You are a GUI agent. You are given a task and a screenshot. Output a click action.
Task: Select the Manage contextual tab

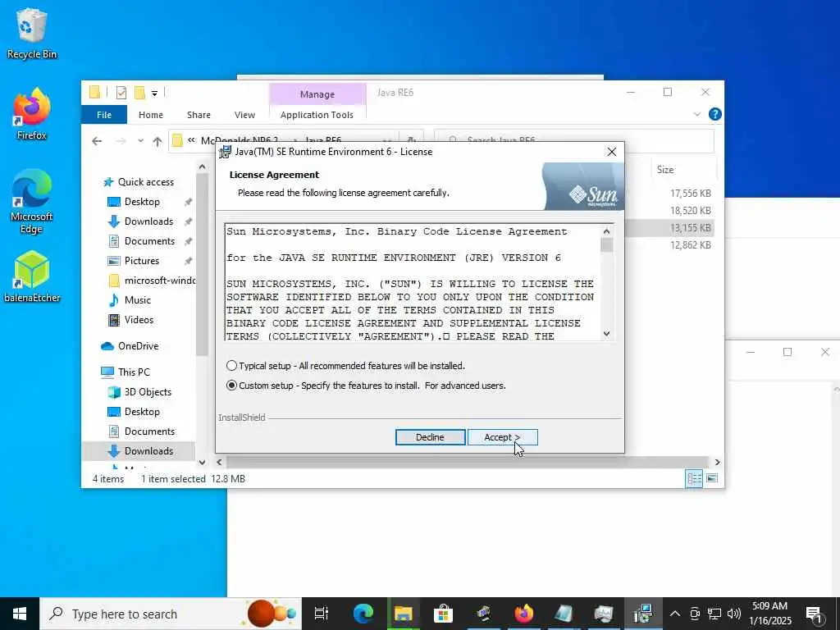coord(317,94)
